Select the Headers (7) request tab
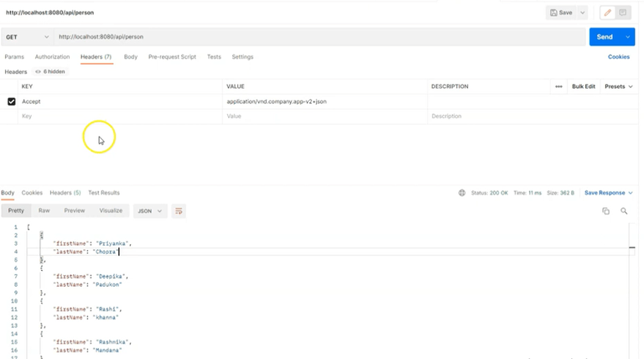The image size is (644, 359). tap(96, 57)
